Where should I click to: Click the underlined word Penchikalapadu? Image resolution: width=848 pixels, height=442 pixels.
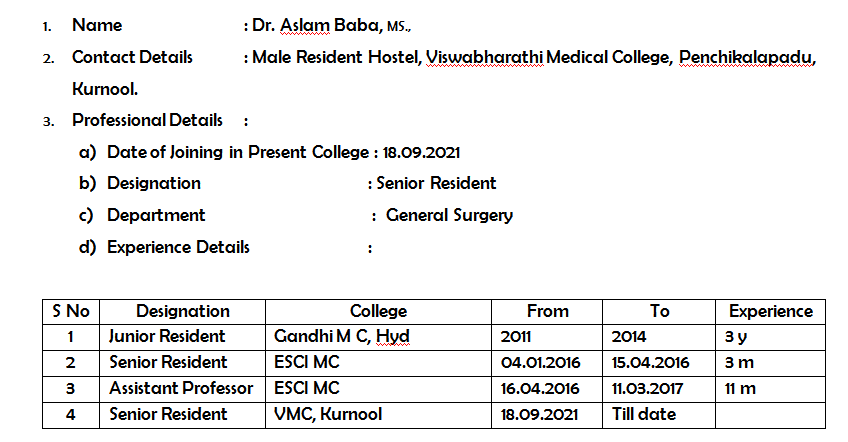click(x=746, y=57)
